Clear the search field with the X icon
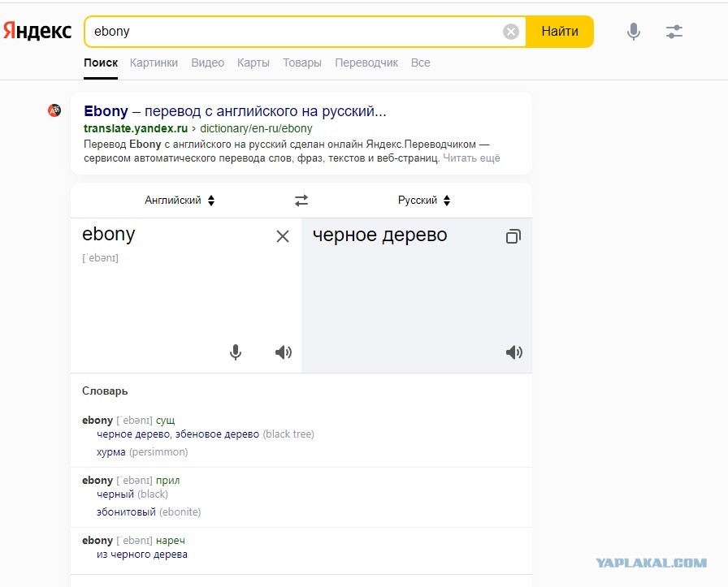 tap(511, 32)
